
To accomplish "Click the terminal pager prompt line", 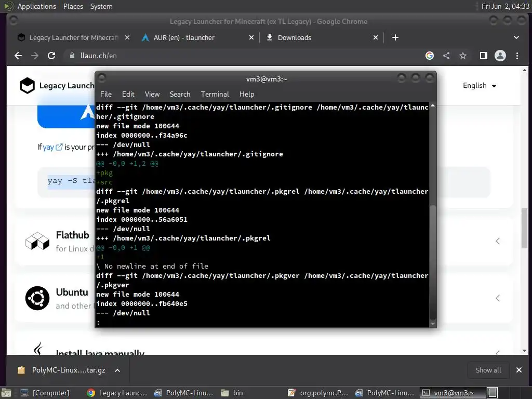I will click(262, 322).
